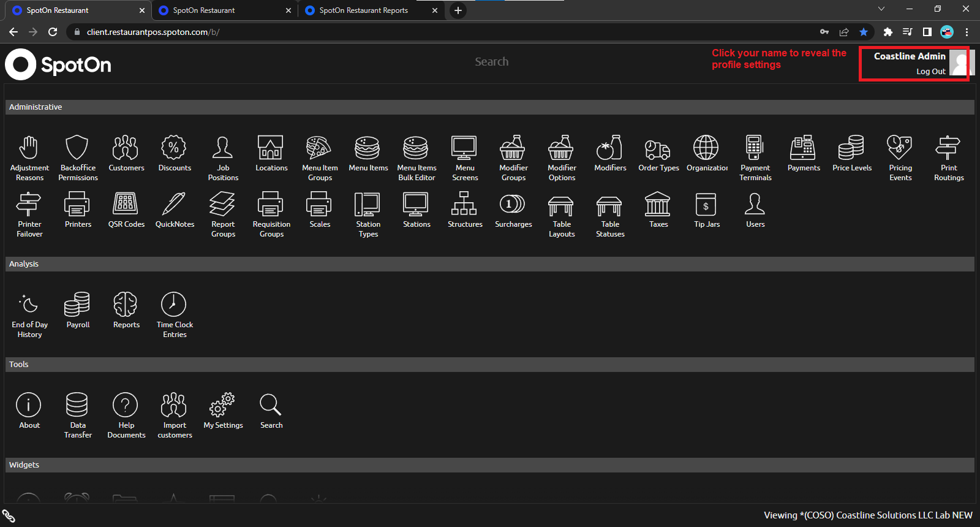This screenshot has height=527, width=980.
Task: Open Requisition Groups
Action: tap(271, 214)
